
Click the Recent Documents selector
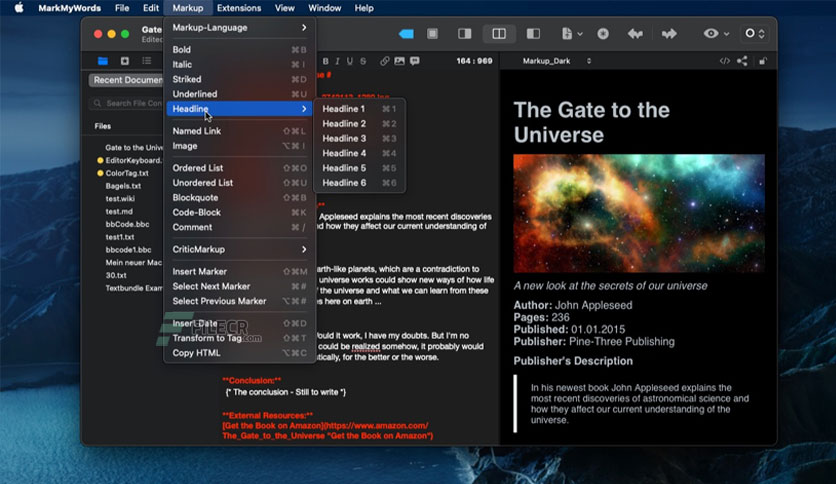pos(126,80)
